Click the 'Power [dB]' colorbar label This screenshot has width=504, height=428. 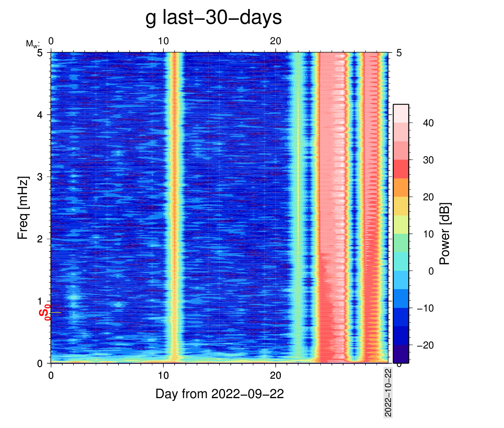tap(445, 234)
